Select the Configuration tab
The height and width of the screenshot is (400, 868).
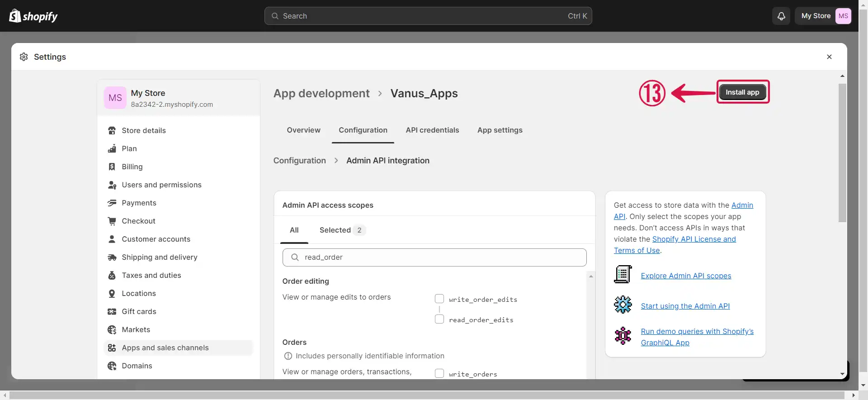coord(363,130)
